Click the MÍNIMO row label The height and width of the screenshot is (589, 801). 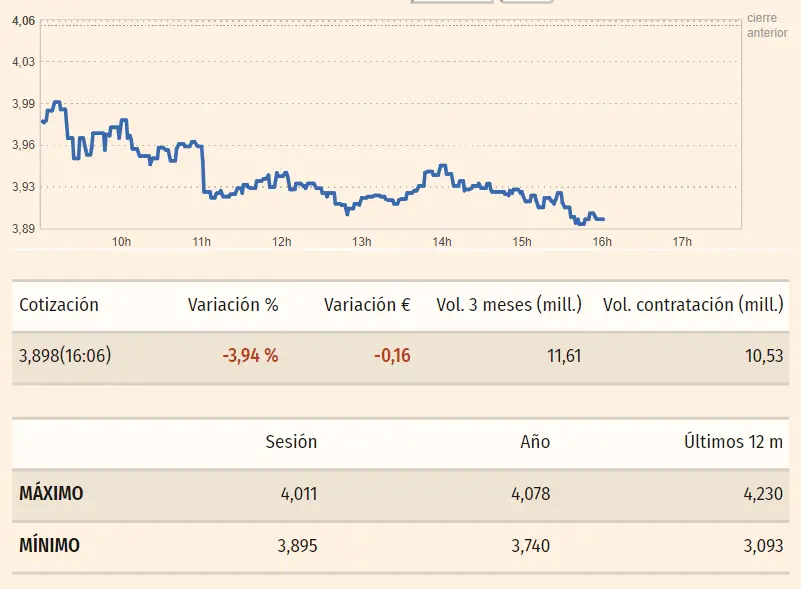49,546
